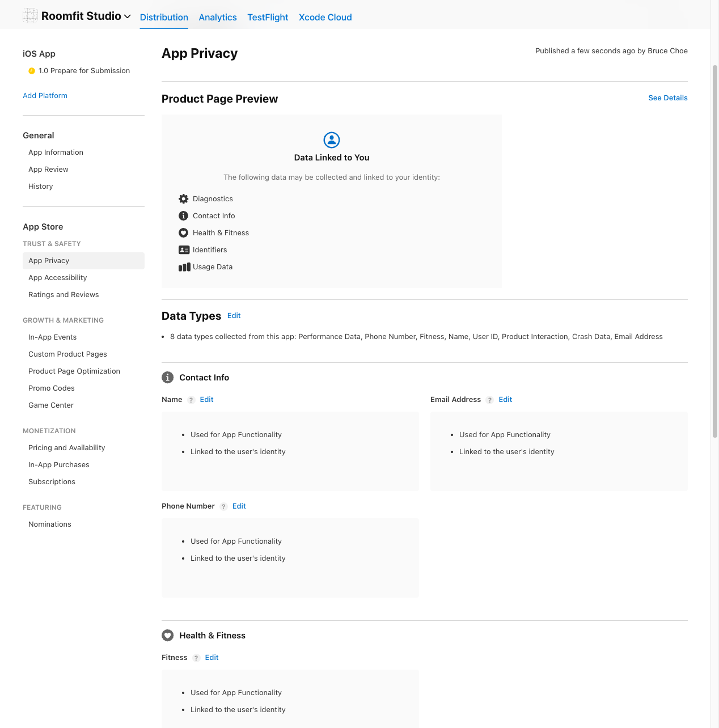Click the Phone Number help question mark

223,507
